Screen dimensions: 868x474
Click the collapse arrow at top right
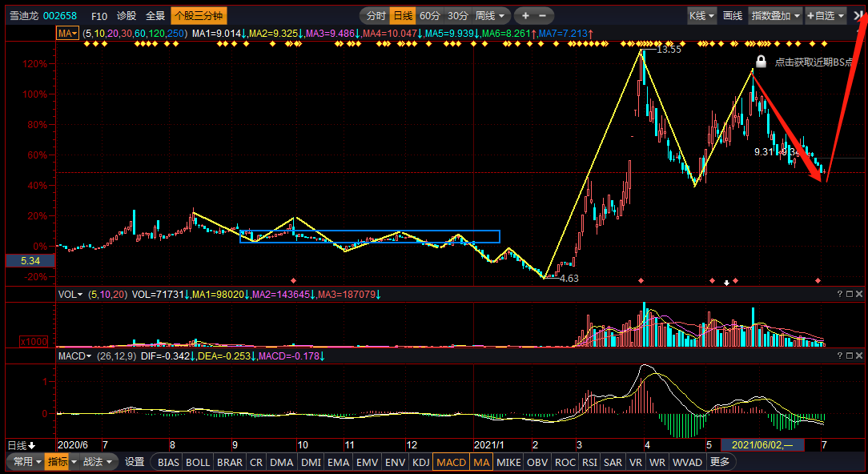coord(858,15)
